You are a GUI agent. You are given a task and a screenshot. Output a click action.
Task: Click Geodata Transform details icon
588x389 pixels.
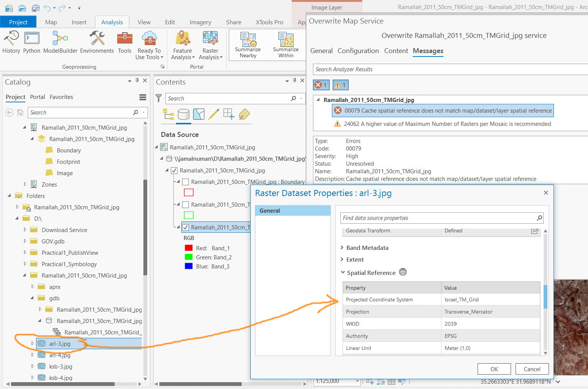coord(535,231)
